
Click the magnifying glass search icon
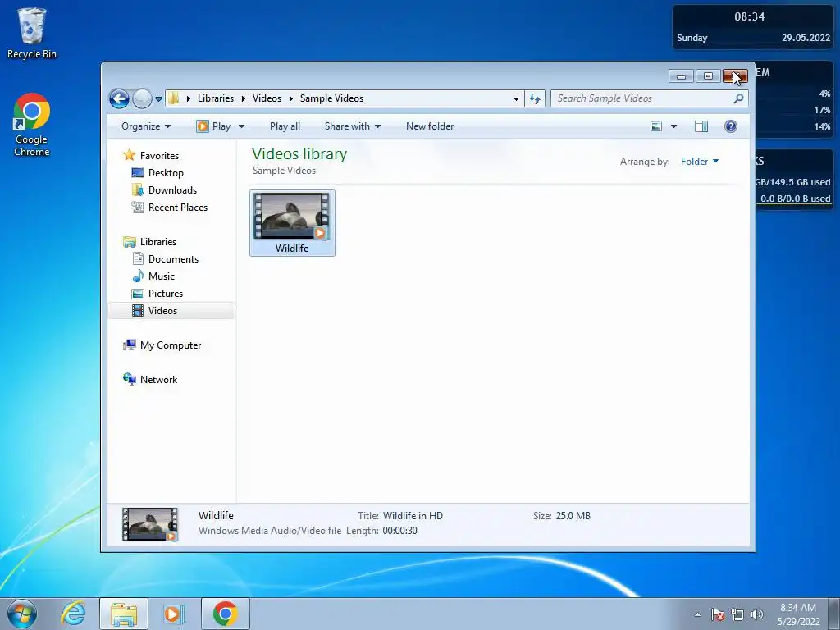coord(739,98)
